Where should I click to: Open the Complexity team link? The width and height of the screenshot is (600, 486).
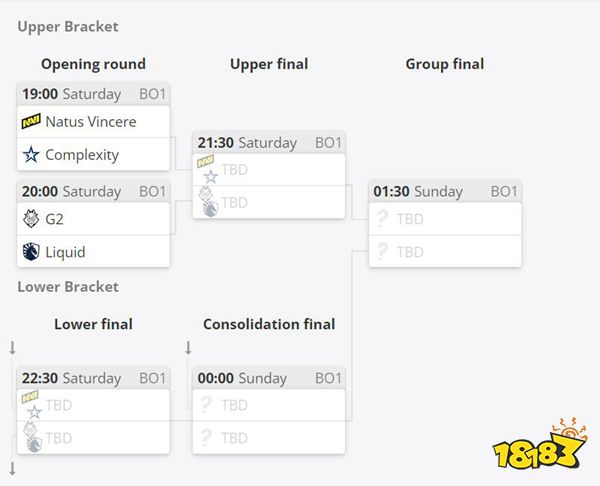pyautogui.click(x=82, y=155)
